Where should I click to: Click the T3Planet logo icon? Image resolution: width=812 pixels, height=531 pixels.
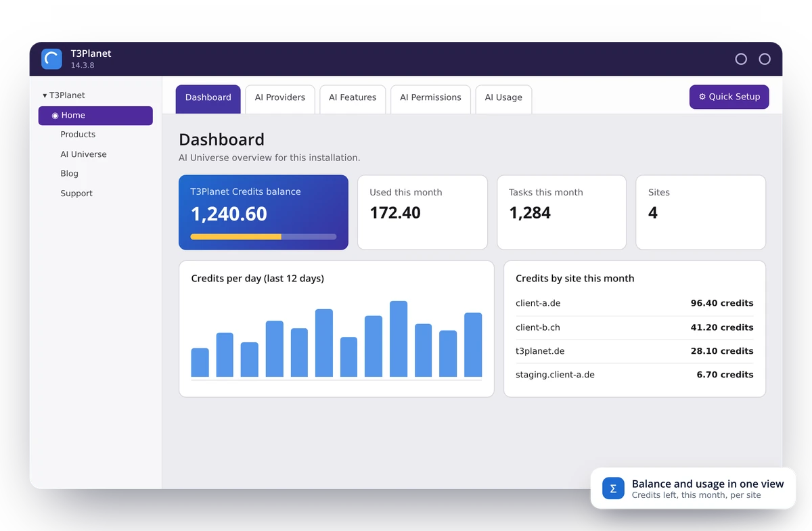[51, 59]
